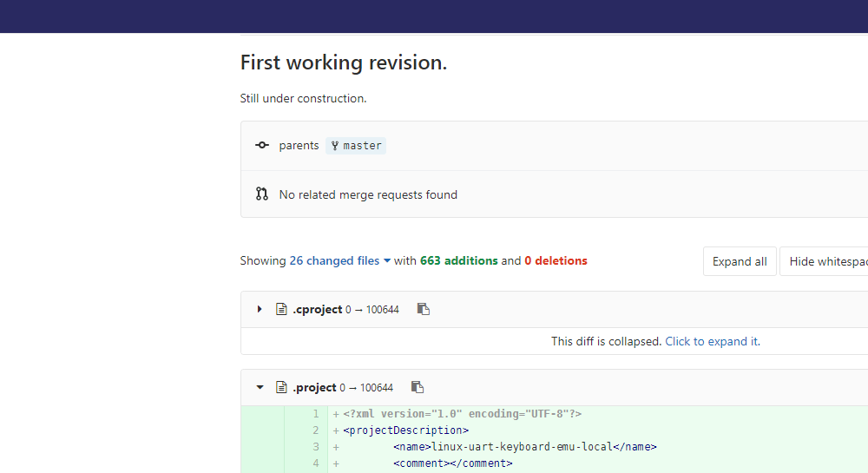Click the .project file document icon

click(281, 387)
